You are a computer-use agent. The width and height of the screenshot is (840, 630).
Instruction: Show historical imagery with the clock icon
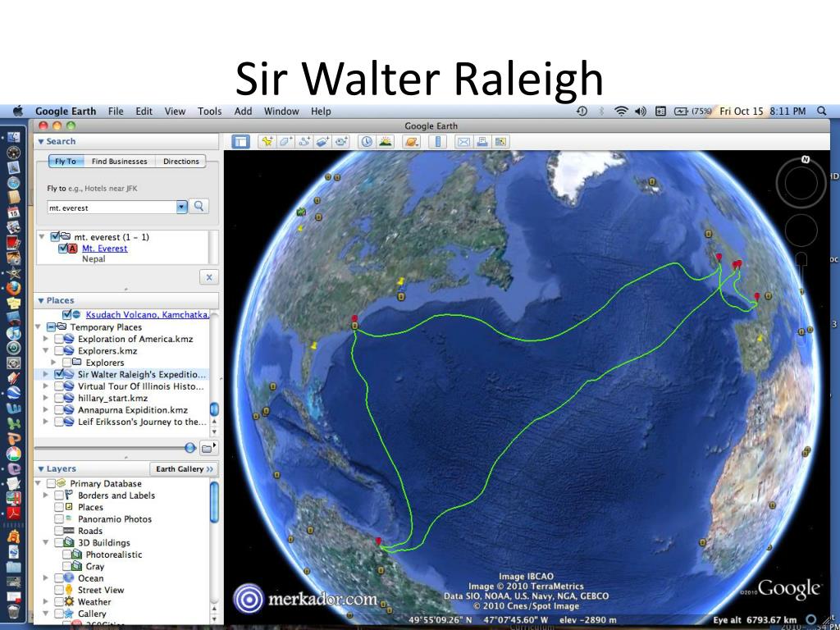(x=367, y=141)
